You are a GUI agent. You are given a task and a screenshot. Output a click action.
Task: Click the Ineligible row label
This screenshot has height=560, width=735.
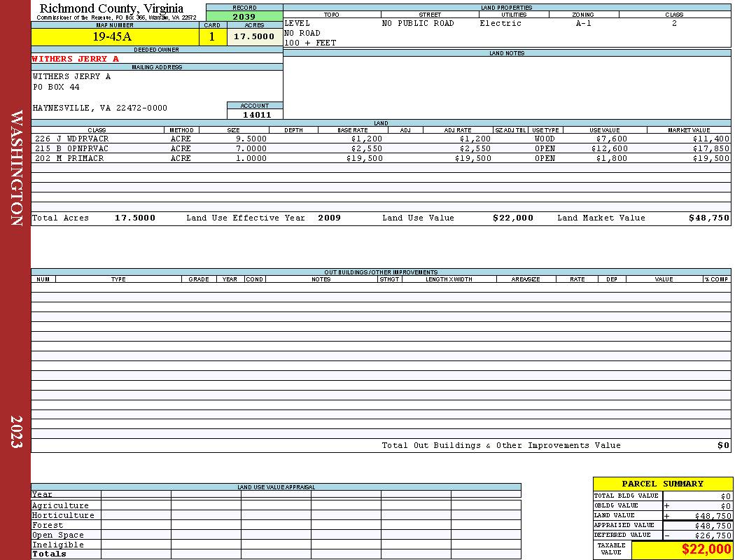(x=57, y=545)
